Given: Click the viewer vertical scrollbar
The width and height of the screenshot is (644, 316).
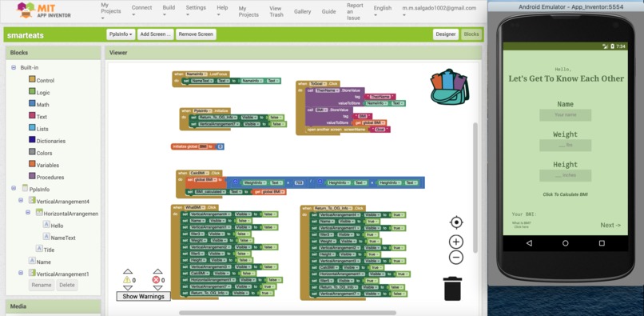Looking at the screenshot, I should [475, 187].
